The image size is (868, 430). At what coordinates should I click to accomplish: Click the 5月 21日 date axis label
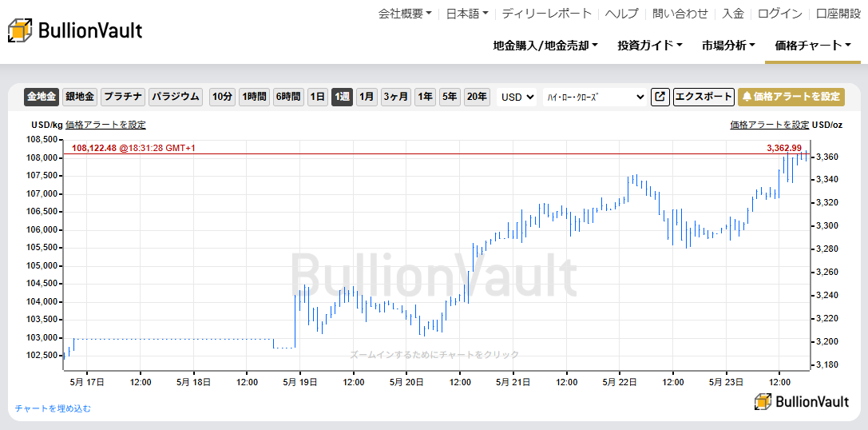pyautogui.click(x=513, y=381)
